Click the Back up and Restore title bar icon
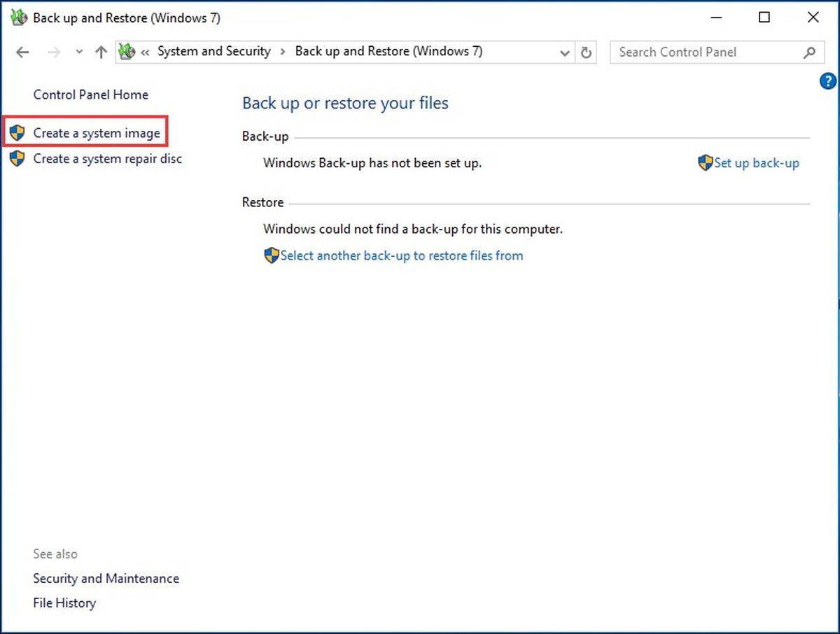The width and height of the screenshot is (840, 634). tap(20, 18)
